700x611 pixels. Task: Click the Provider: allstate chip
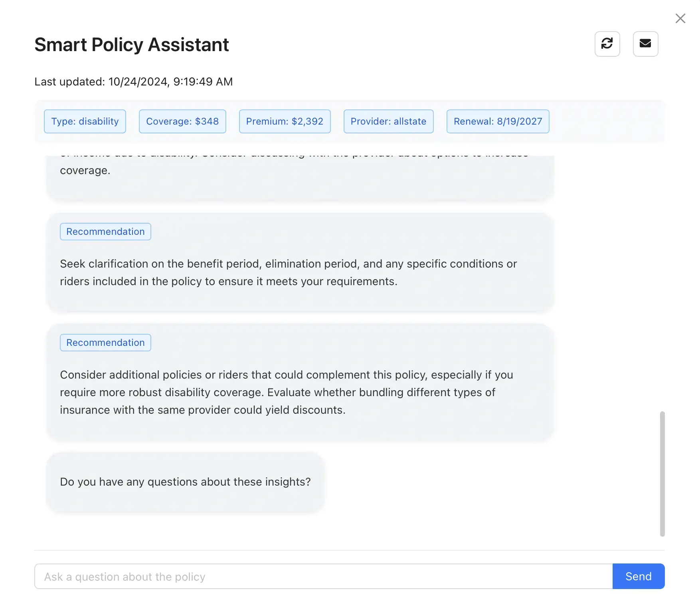click(x=388, y=121)
